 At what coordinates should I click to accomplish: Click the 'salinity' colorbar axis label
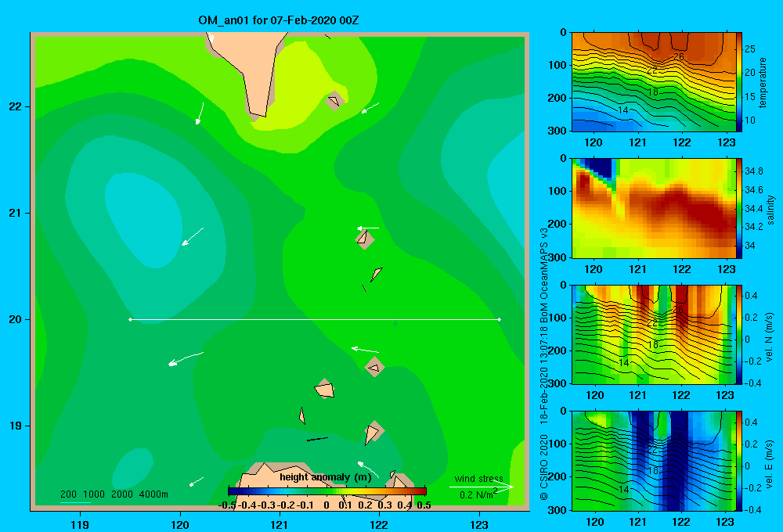point(770,210)
